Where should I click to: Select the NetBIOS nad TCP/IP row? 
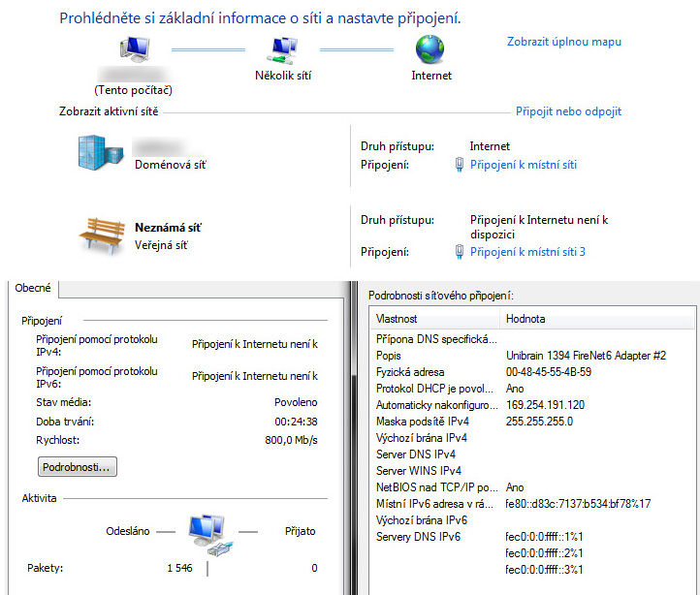tap(532, 487)
